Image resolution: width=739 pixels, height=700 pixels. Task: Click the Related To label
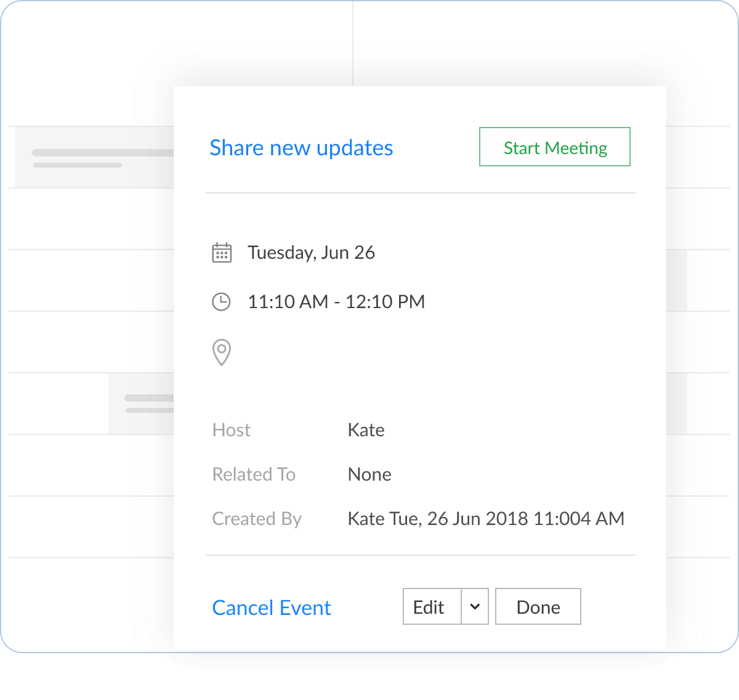(254, 474)
